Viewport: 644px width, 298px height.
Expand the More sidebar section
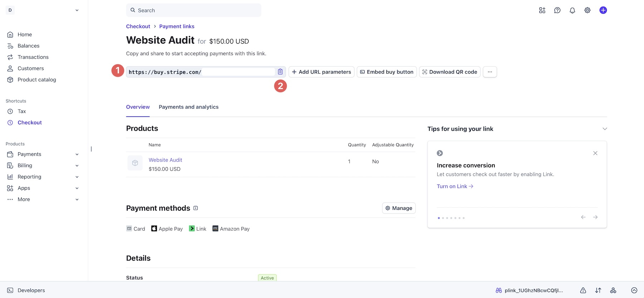[x=77, y=200]
